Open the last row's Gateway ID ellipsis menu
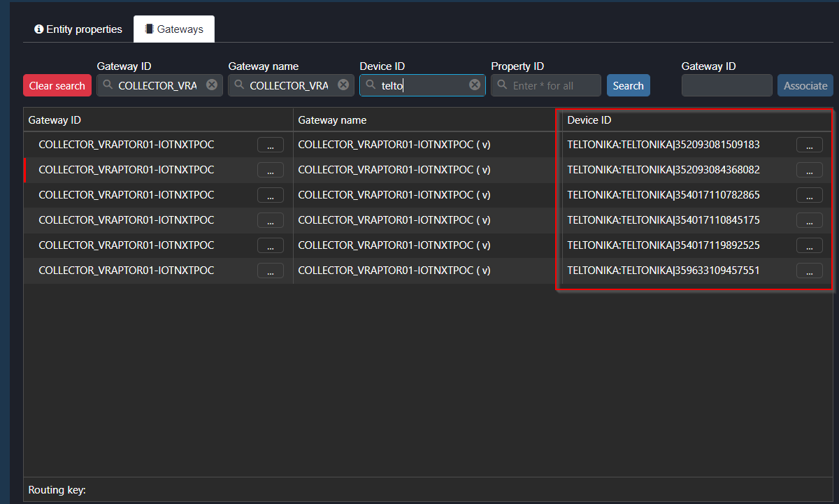The width and height of the screenshot is (839, 504). pos(271,271)
